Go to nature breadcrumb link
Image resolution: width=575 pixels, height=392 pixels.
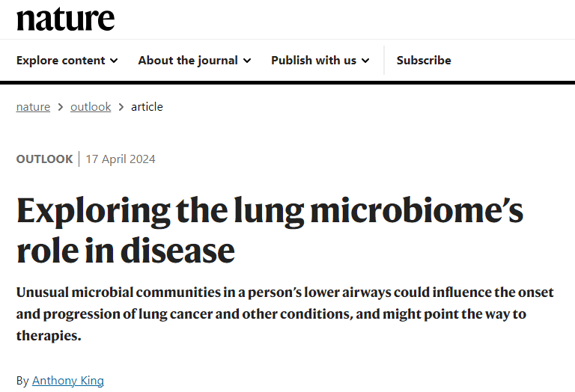tap(33, 107)
